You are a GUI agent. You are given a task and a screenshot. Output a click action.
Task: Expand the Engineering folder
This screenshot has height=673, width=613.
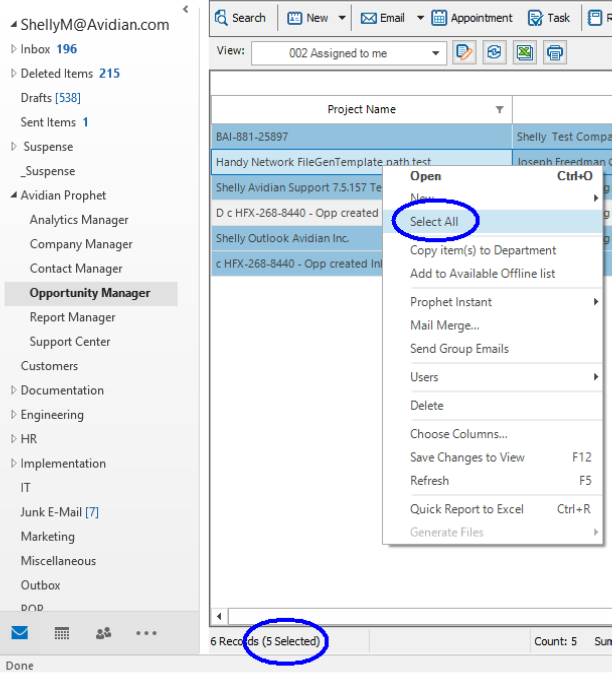(x=14, y=414)
